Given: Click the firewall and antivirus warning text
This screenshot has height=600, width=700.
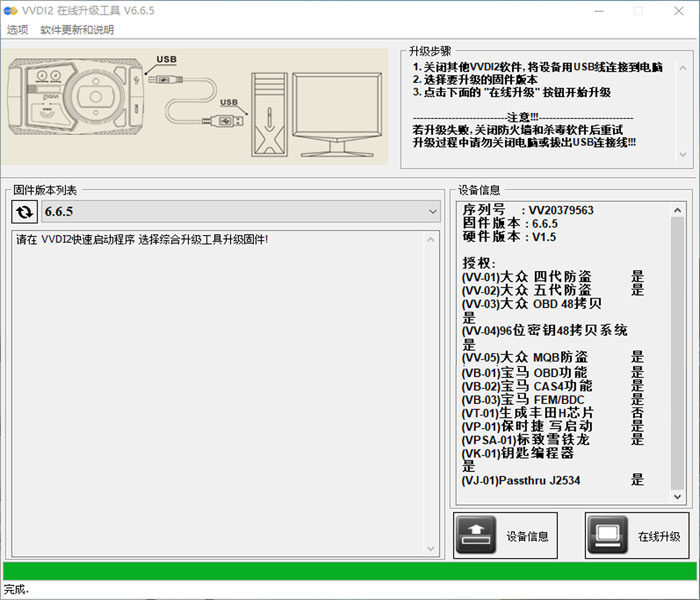Looking at the screenshot, I should [517, 130].
